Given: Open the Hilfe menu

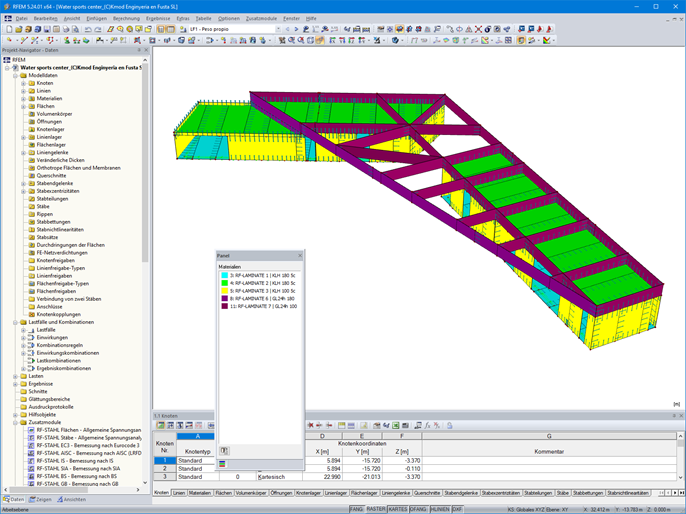Looking at the screenshot, I should coord(311,18).
